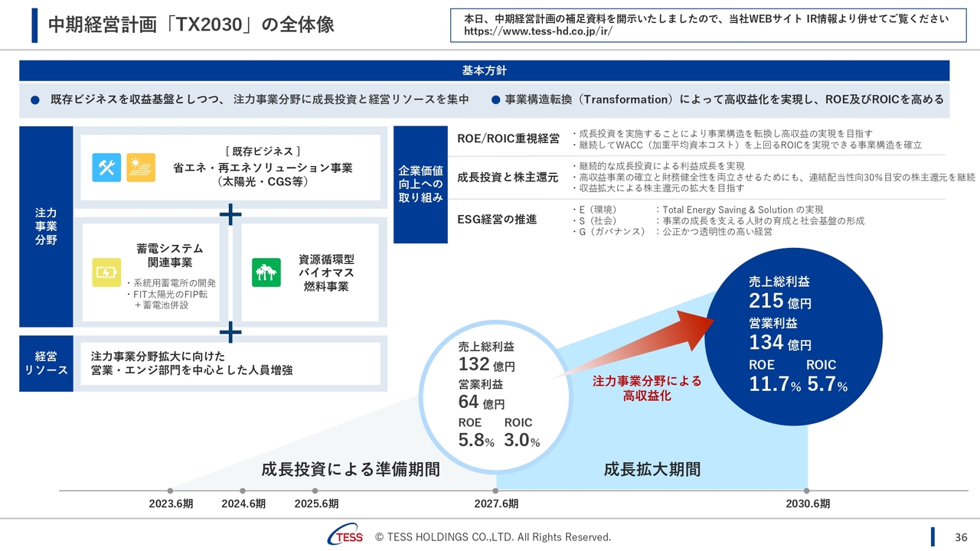980x551 pixels.
Task: Click the green palm tree biomass icon
Action: pyautogui.click(x=266, y=272)
